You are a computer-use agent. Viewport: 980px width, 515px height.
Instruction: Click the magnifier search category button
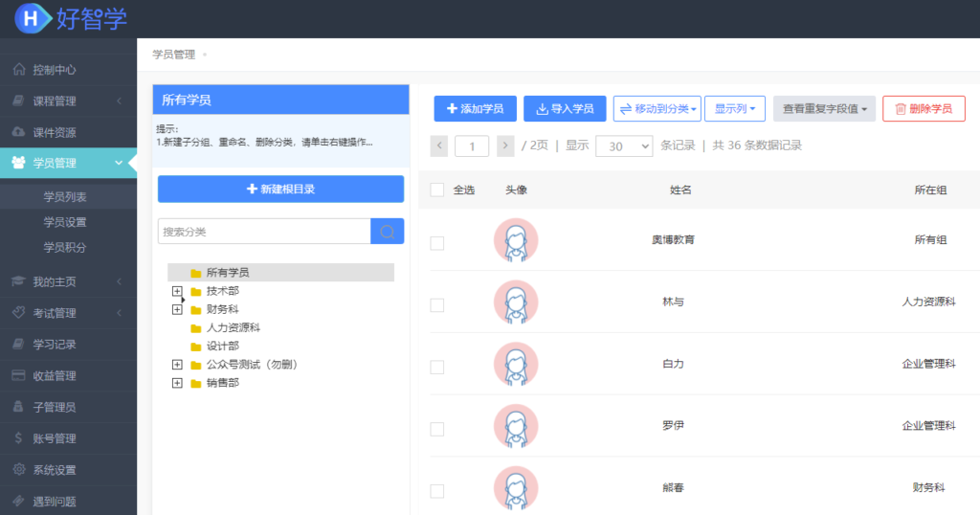point(387,232)
